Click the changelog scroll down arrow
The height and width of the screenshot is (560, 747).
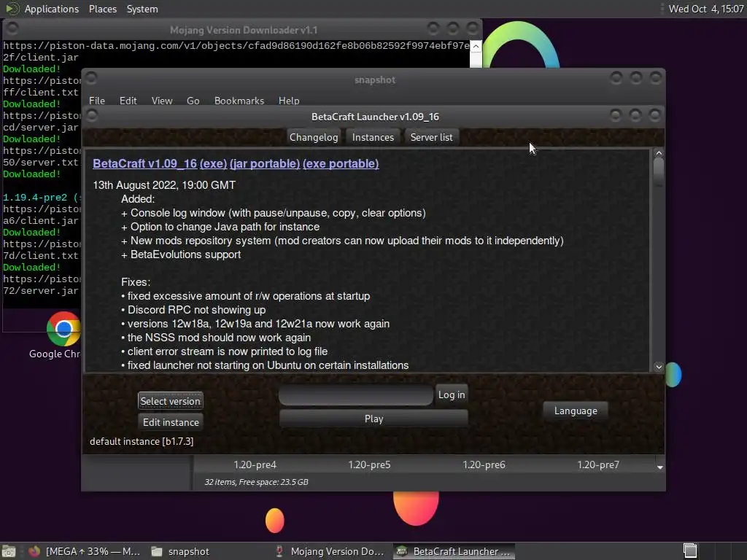click(x=659, y=367)
